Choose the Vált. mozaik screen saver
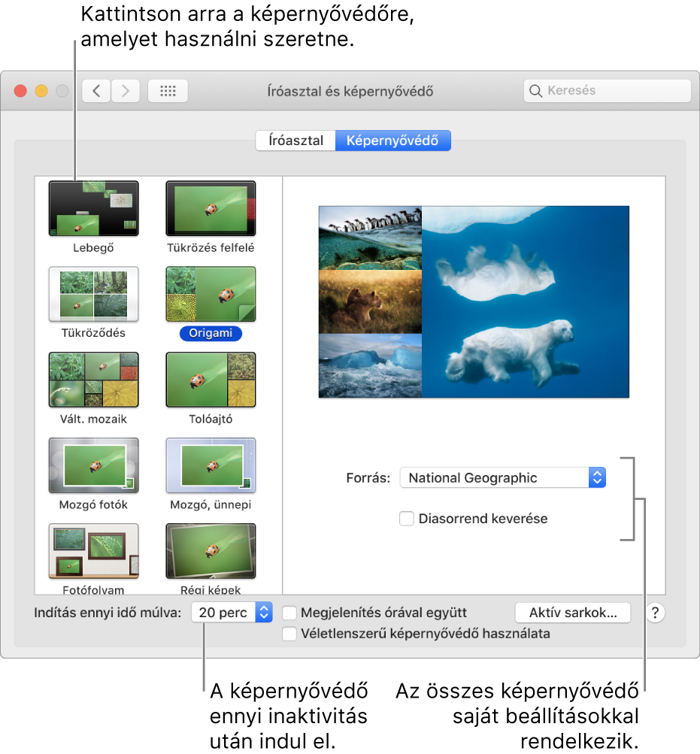The height and width of the screenshot is (754, 700). point(93,380)
